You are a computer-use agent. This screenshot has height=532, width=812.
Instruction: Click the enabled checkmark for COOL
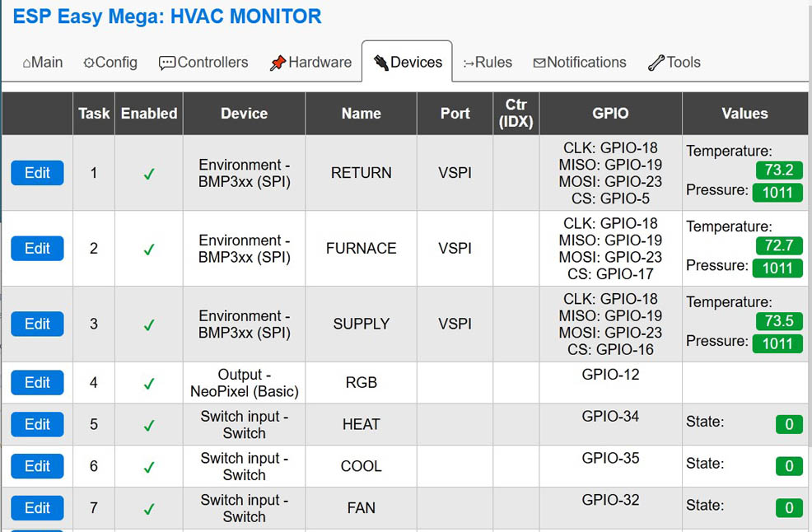pyautogui.click(x=149, y=467)
